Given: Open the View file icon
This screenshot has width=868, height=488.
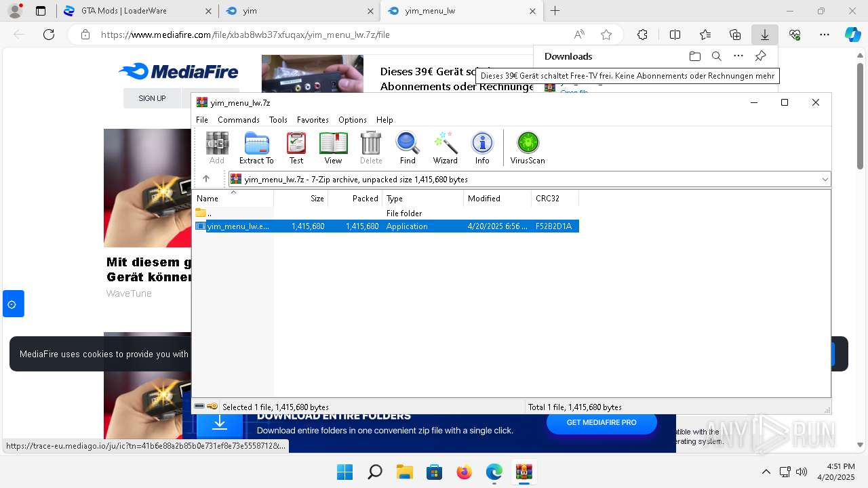Looking at the screenshot, I should click(x=333, y=148).
